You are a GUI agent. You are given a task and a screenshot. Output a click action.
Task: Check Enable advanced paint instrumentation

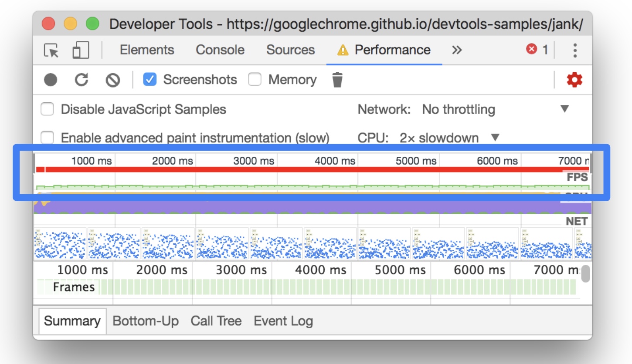[x=47, y=138]
